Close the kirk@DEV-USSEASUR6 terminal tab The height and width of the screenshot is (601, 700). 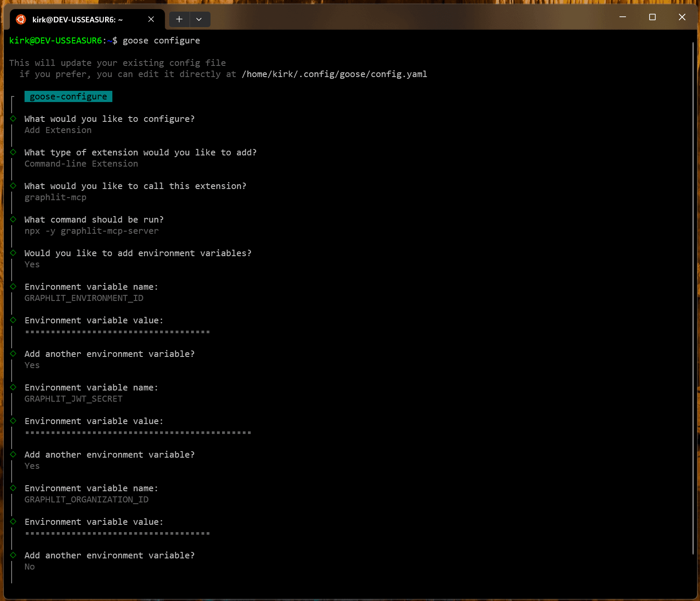pos(151,19)
